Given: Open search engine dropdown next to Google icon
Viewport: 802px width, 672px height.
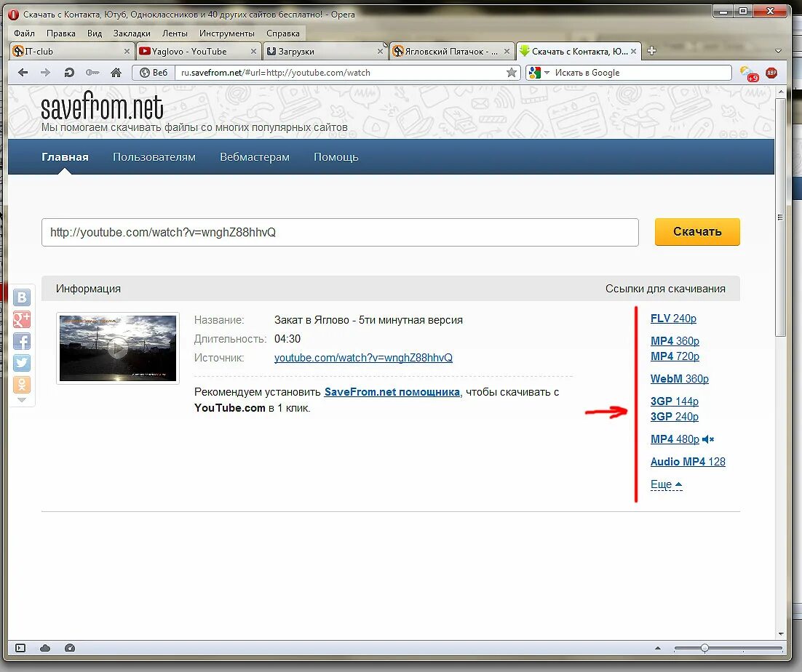Looking at the screenshot, I should pos(547,73).
